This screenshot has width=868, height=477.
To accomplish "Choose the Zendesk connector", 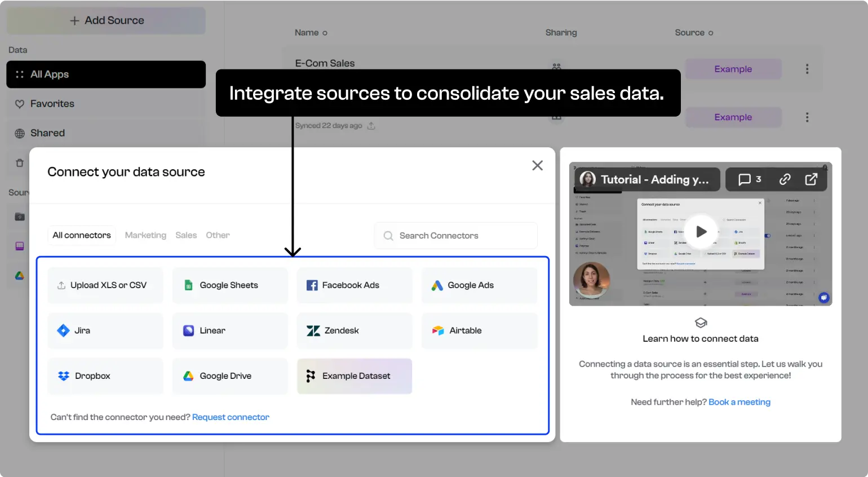I will point(355,330).
